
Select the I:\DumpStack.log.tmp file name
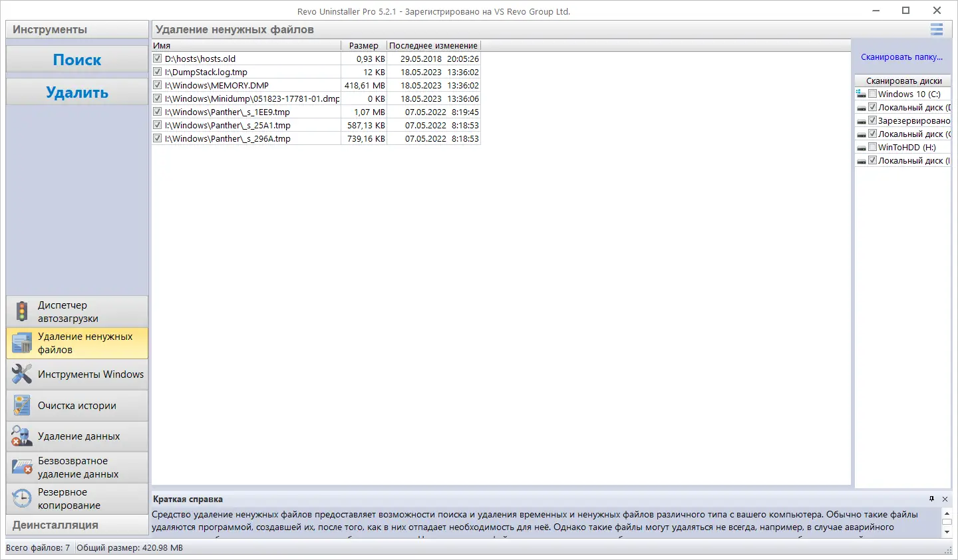[x=206, y=72]
